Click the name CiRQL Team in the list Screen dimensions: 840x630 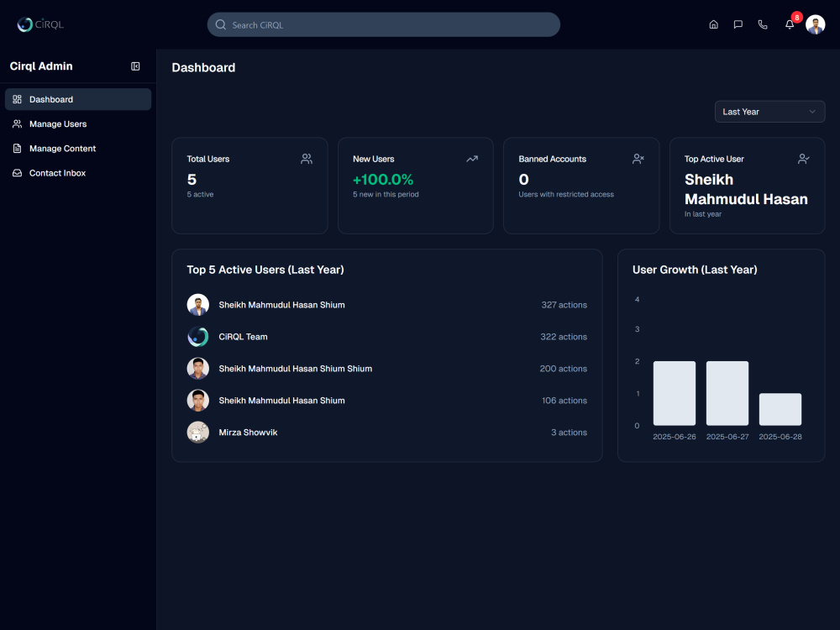244,337
